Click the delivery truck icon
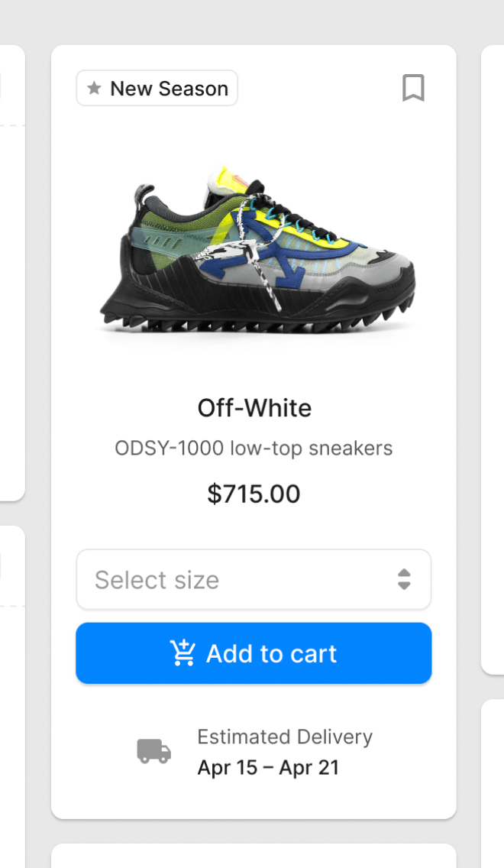 [x=153, y=752]
